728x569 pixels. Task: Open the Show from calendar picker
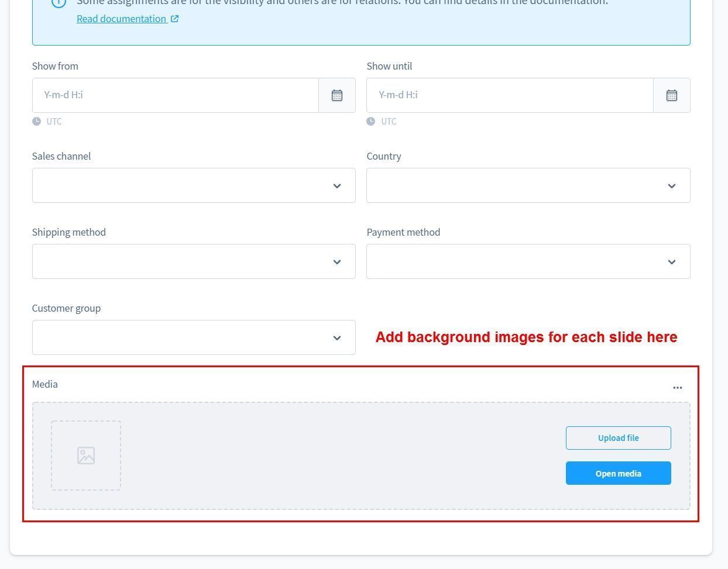point(336,95)
